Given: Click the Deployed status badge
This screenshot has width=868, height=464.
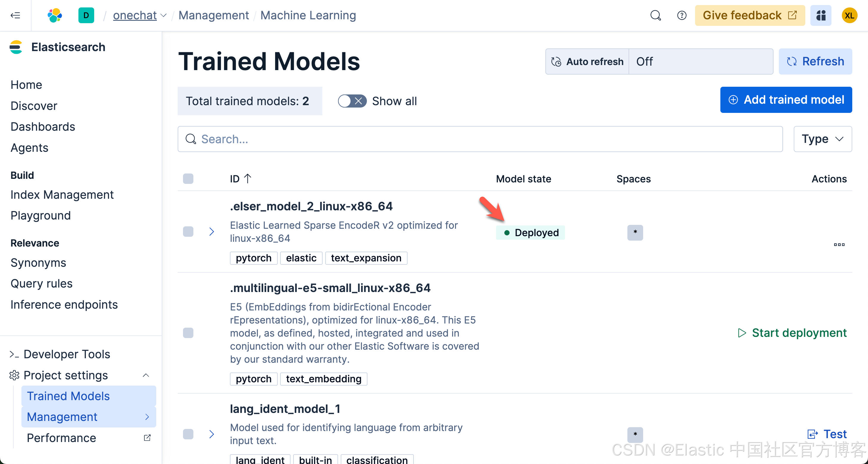Looking at the screenshot, I should click(x=530, y=233).
